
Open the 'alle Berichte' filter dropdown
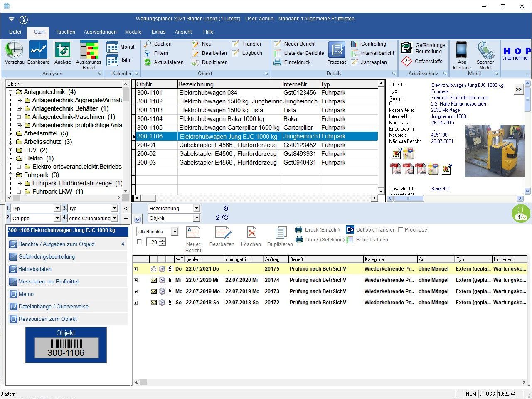point(175,232)
